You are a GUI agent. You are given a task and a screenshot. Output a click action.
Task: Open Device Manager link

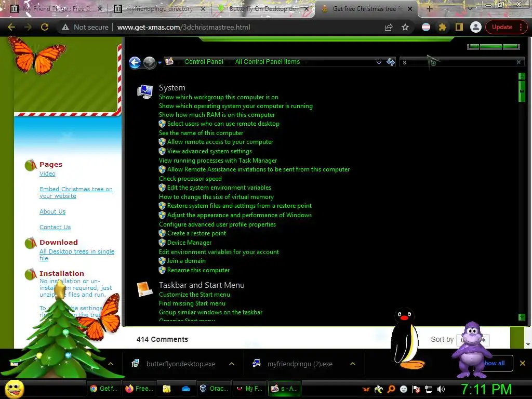click(x=189, y=243)
